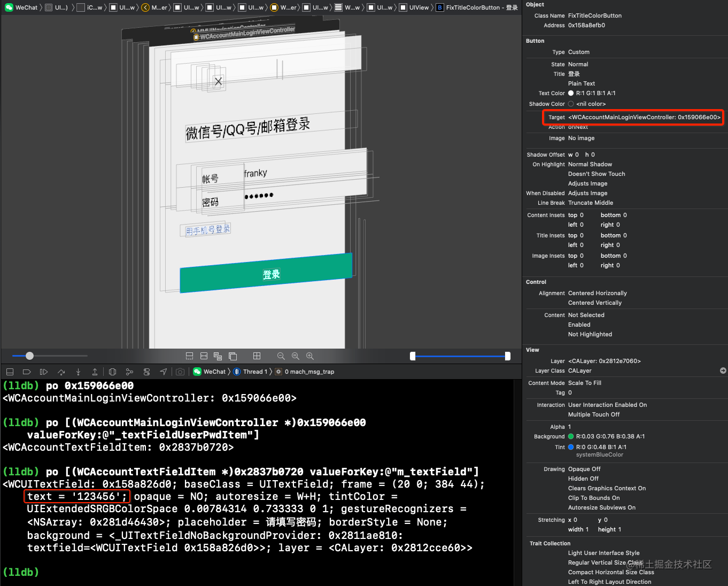Click the white Text Color swatch
Image resolution: width=728 pixels, height=586 pixels.
coord(571,93)
